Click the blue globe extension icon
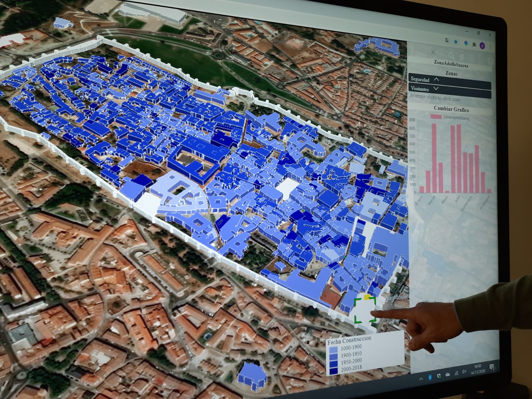Viewport: 532px width, 399px height. point(466,43)
